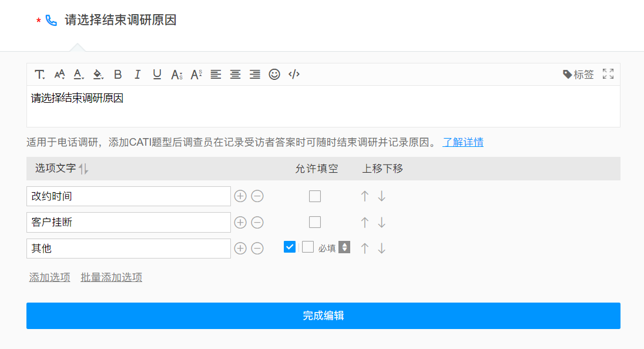The image size is (644, 349).
Task: Toggle underline formatting
Action: click(156, 74)
